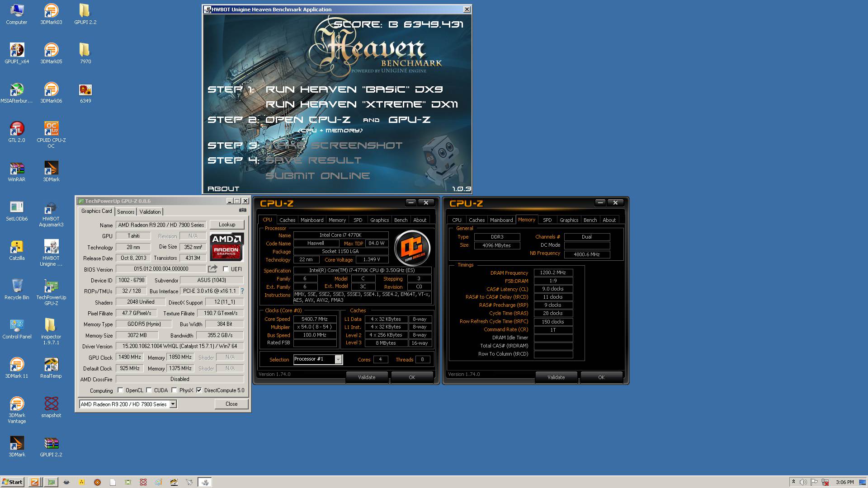Open the snapshot desktop shortcut
Screen dimensions: 868x488
pos(51,407)
